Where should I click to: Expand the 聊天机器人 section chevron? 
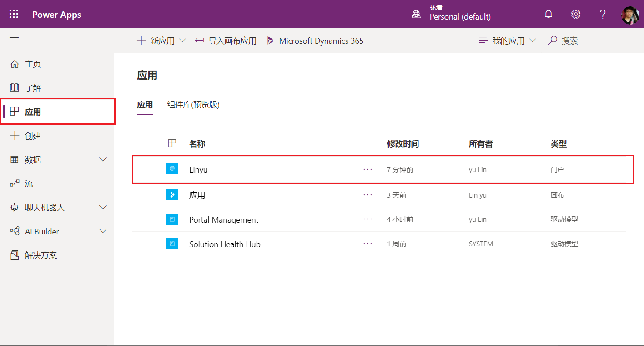point(103,207)
